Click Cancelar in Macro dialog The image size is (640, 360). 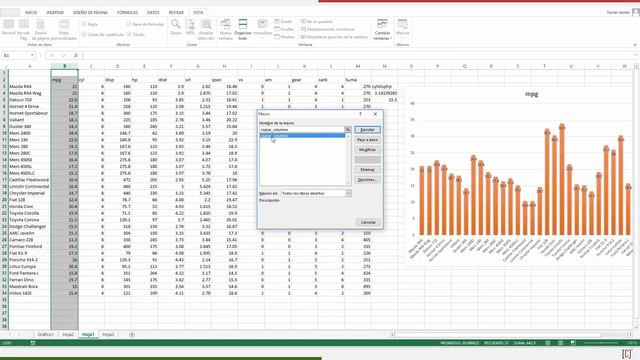tap(368, 222)
